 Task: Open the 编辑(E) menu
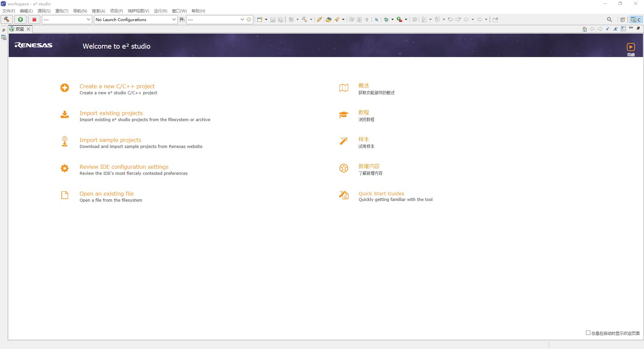[x=26, y=11]
